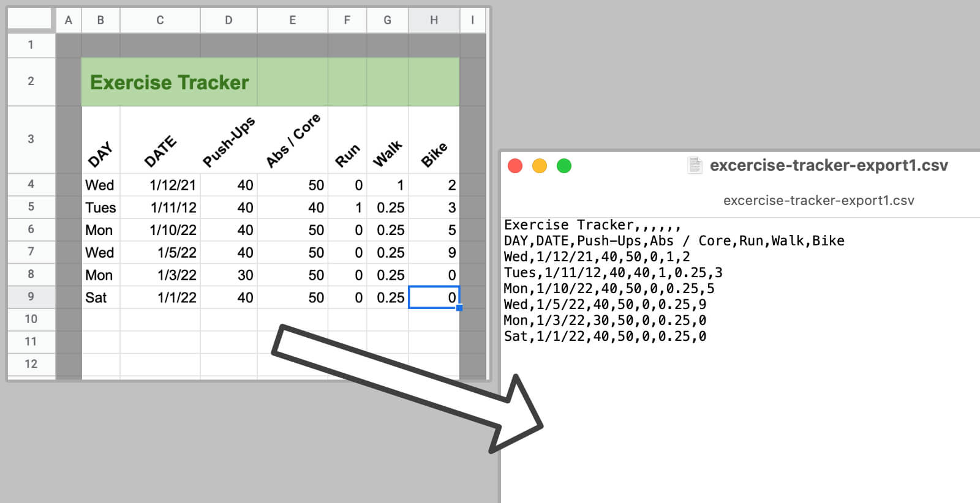Select the date cell '1/1/22'
The width and height of the screenshot is (980, 503).
(160, 297)
